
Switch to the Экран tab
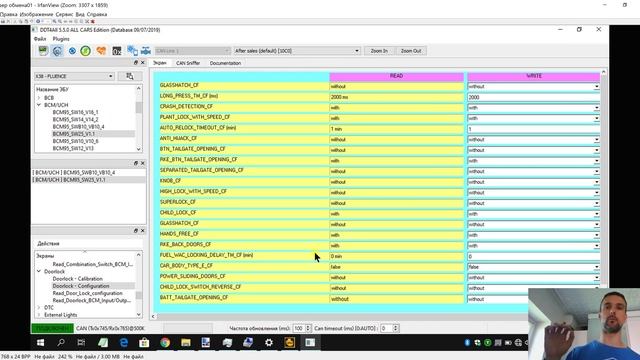pyautogui.click(x=160, y=63)
